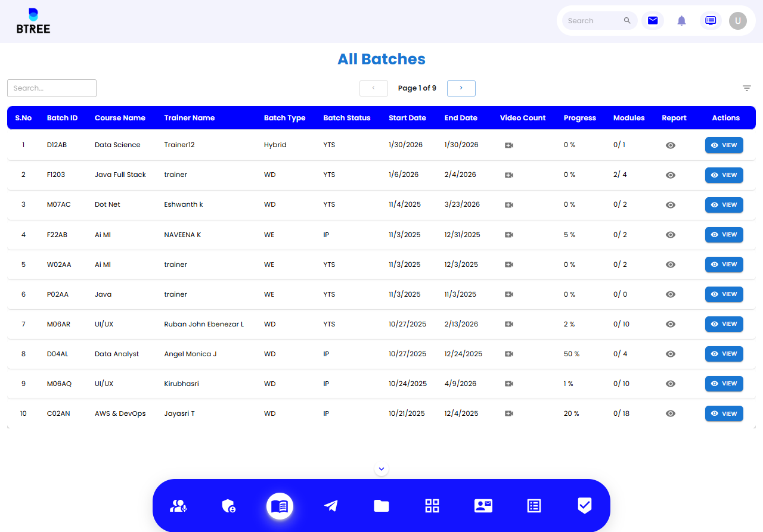View batch D04AL details

(x=724, y=354)
